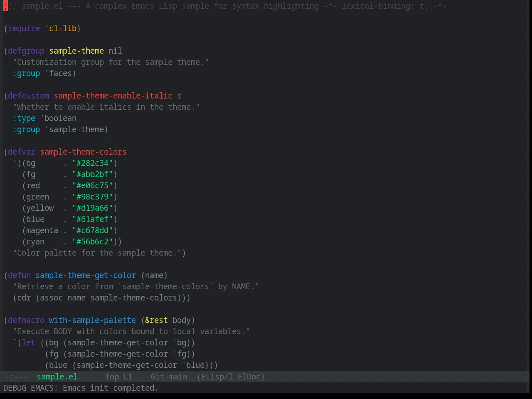Click the ELisp/l major mode indicator
This screenshot has height=399, width=532.
coord(215,377)
